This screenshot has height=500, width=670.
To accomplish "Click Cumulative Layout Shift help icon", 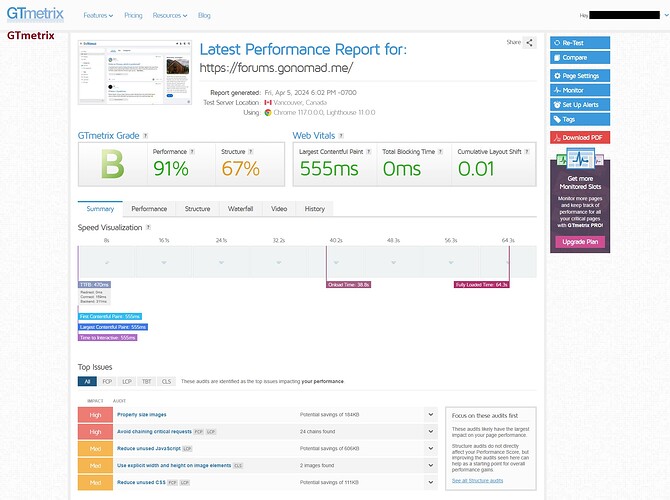I will (x=527, y=152).
